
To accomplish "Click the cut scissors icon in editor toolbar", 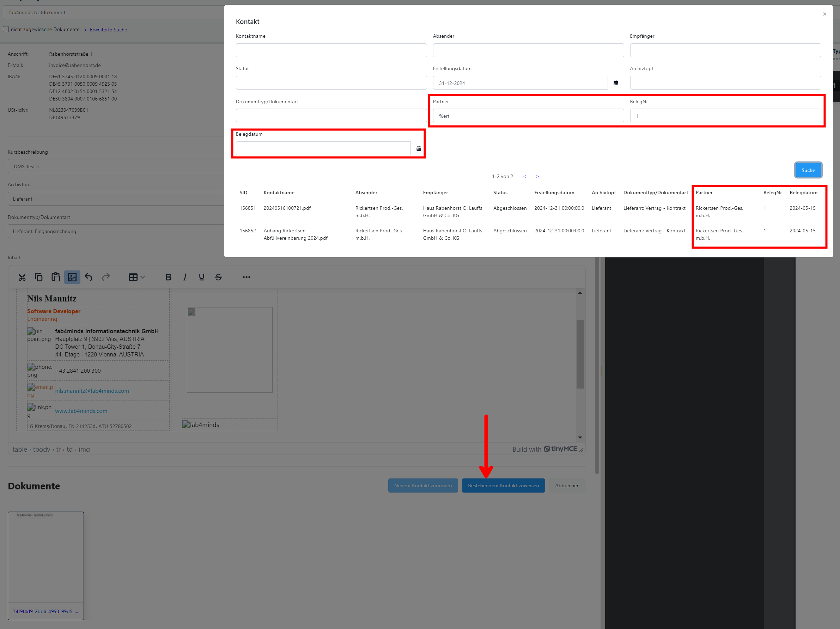I will point(22,277).
